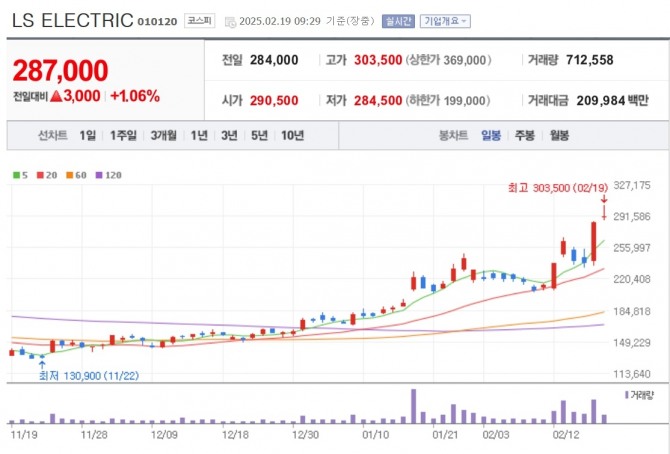
Task: Click the purple 120-day moving average swatch
Action: pos(99,175)
